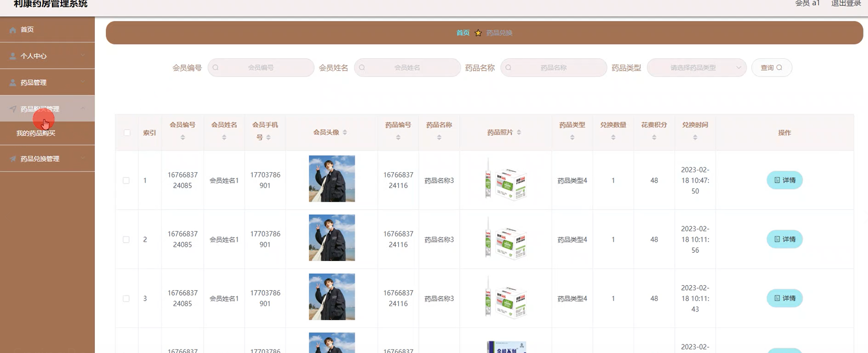This screenshot has width=868, height=353.
Task: Open 详情 for the 10:47:50 record
Action: (x=785, y=180)
